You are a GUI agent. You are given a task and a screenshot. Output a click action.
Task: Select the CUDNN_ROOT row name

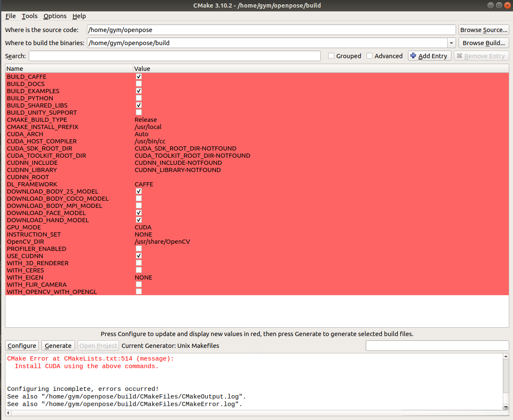[x=28, y=177]
